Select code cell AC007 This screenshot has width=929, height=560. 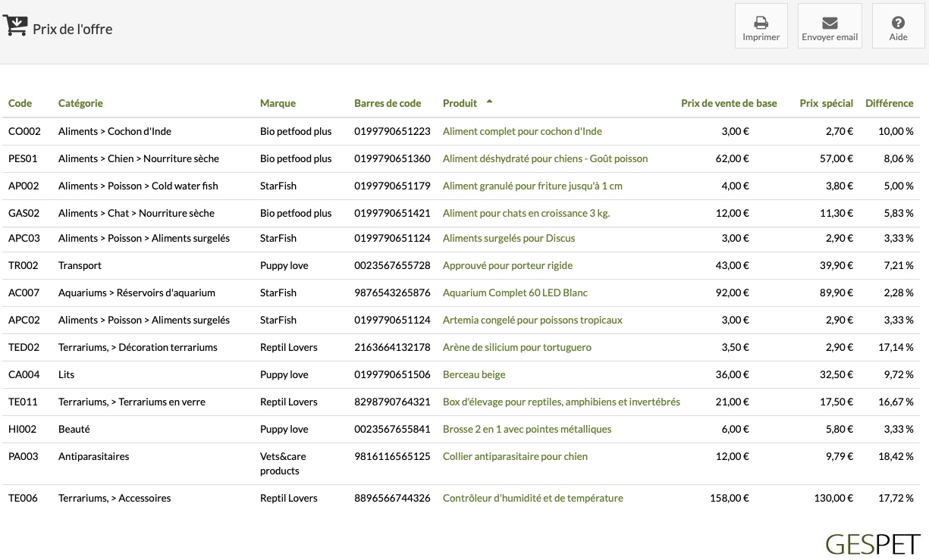tap(24, 293)
